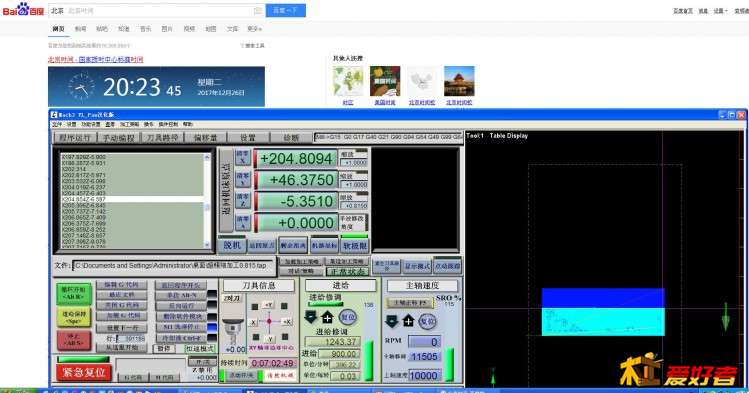
Task: Open the 搜索工具 search tools filter
Action: tap(252, 46)
